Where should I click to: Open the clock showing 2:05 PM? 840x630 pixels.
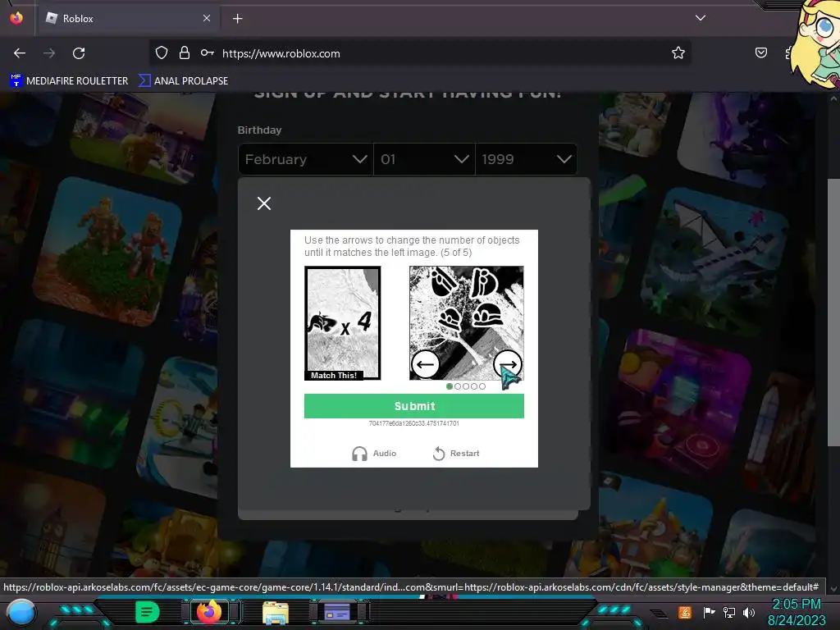(x=796, y=605)
